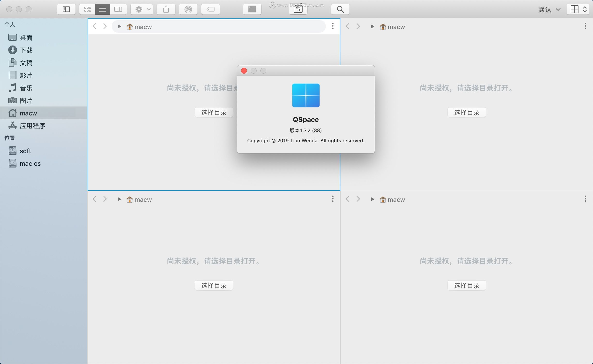Open bottom-left pane more options menu
This screenshot has width=593, height=364.
click(x=333, y=199)
